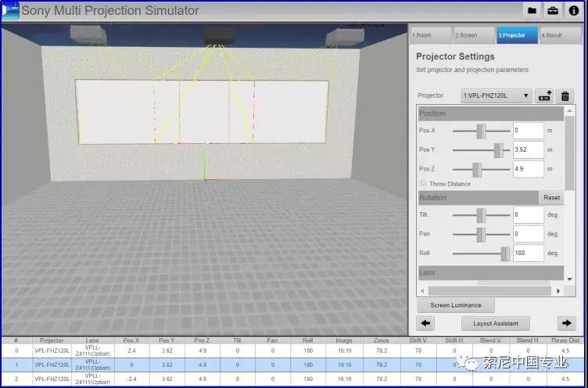Select projector row 2 in table
This screenshot has height=388, width=588.
(x=294, y=379)
